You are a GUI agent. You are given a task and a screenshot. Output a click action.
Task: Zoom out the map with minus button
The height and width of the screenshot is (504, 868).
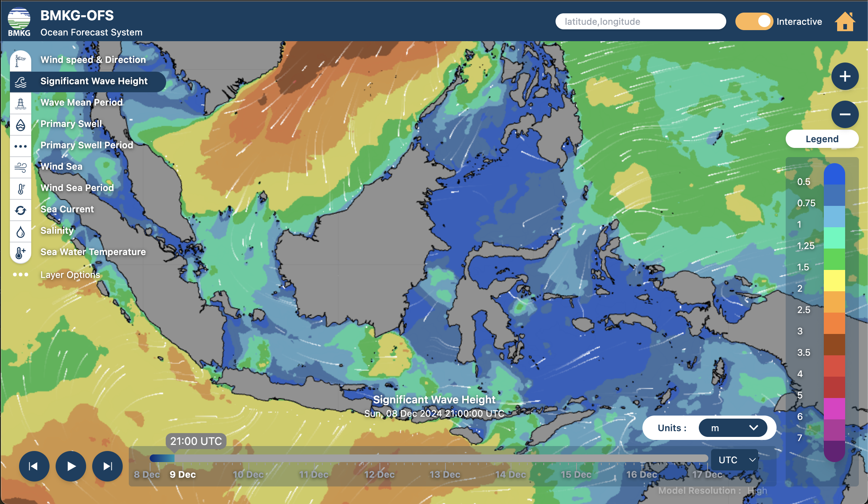[845, 114]
